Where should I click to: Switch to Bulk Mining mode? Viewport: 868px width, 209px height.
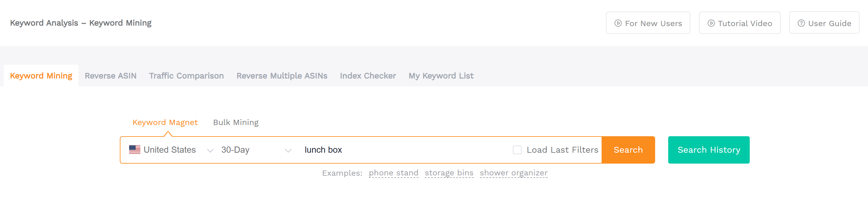point(236,123)
